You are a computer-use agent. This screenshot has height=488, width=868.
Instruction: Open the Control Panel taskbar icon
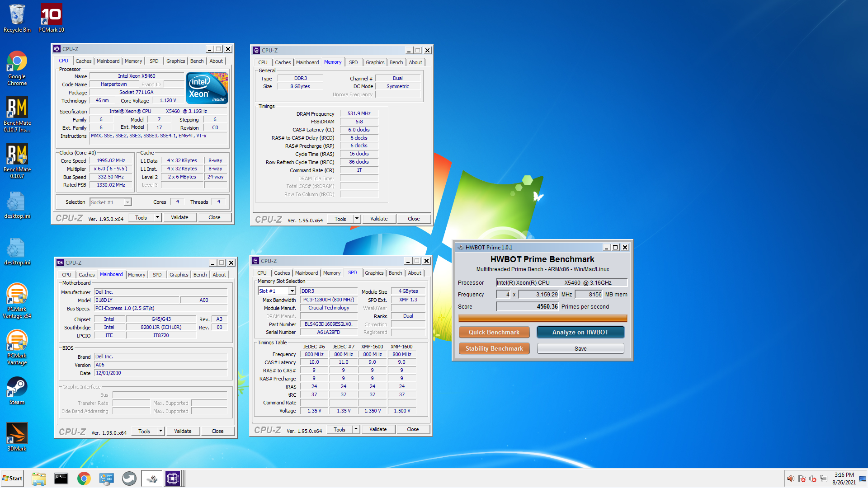coord(107,479)
